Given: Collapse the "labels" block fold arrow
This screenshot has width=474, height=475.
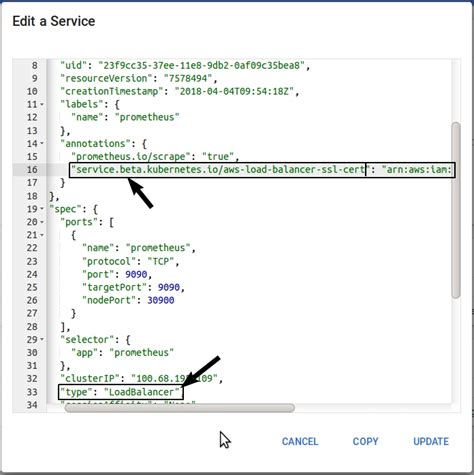Looking at the screenshot, I should (x=42, y=104).
